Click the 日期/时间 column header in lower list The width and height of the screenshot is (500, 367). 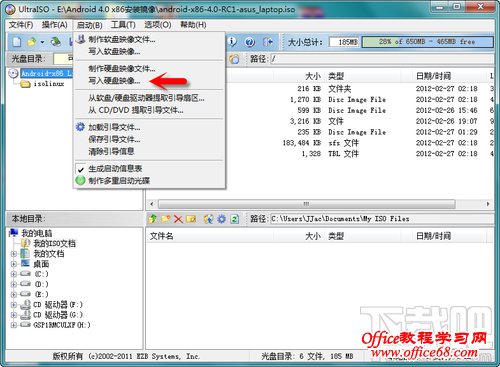(449, 236)
